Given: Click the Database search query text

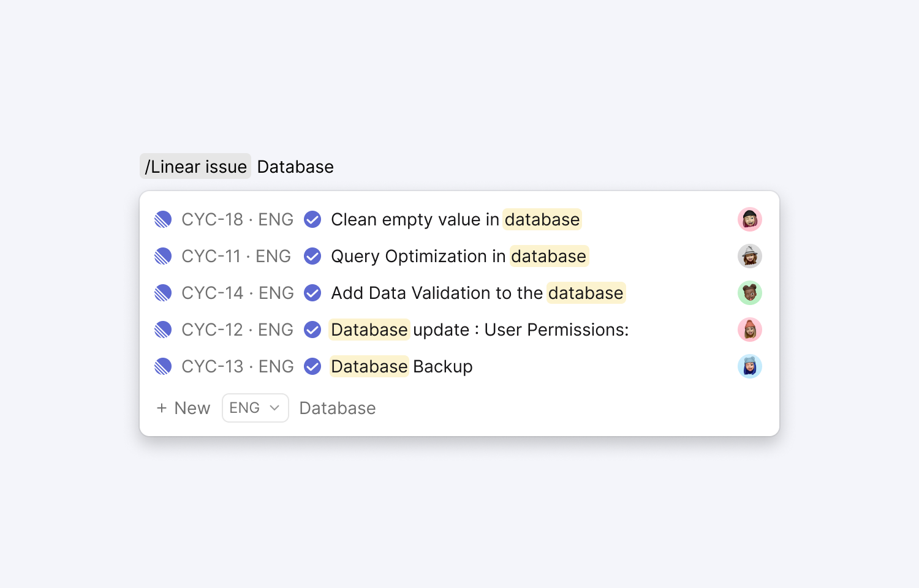Looking at the screenshot, I should (295, 167).
